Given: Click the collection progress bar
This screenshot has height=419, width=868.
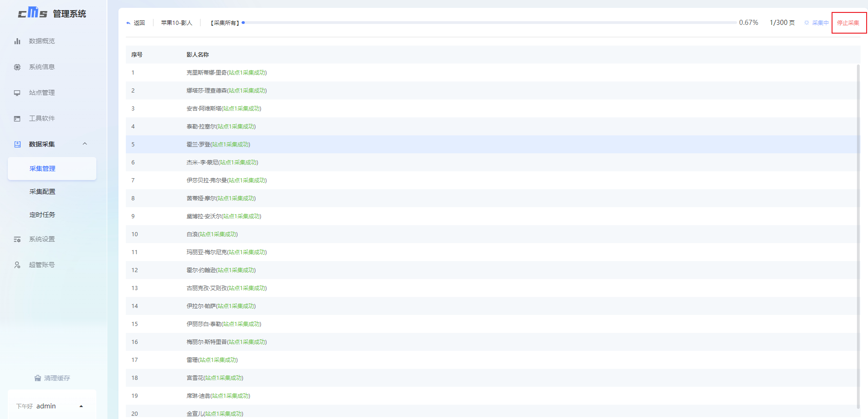Looking at the screenshot, I should click(489, 23).
